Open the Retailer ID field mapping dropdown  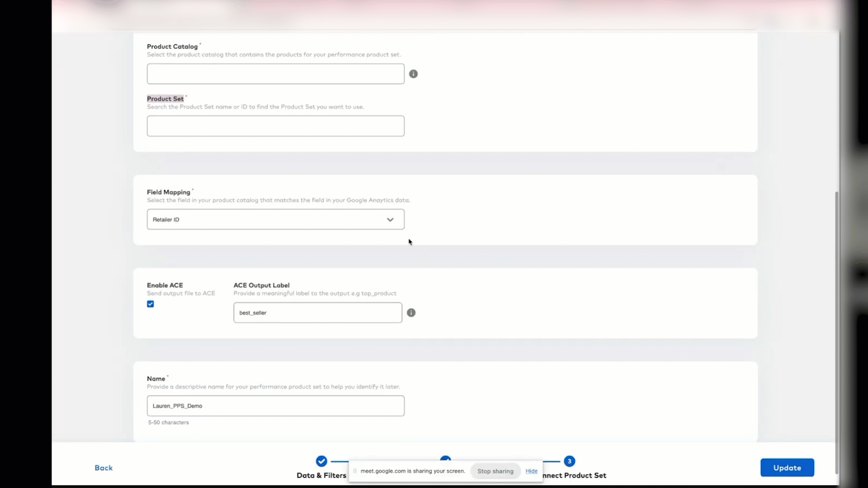coord(275,219)
